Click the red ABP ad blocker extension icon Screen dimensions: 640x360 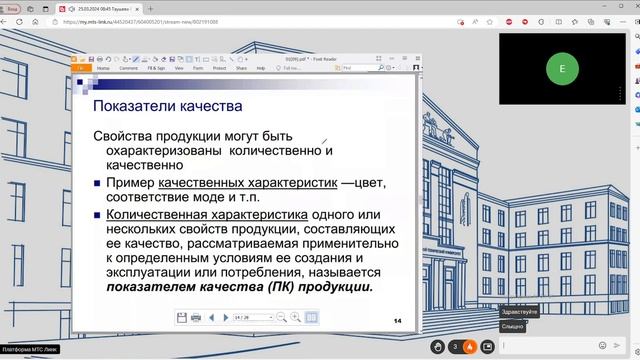click(x=509, y=22)
